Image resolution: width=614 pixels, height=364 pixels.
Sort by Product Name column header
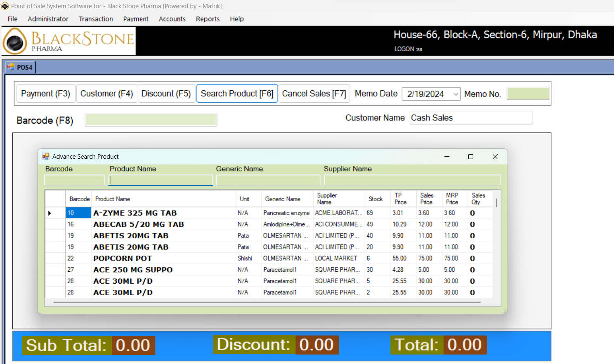pyautogui.click(x=163, y=199)
